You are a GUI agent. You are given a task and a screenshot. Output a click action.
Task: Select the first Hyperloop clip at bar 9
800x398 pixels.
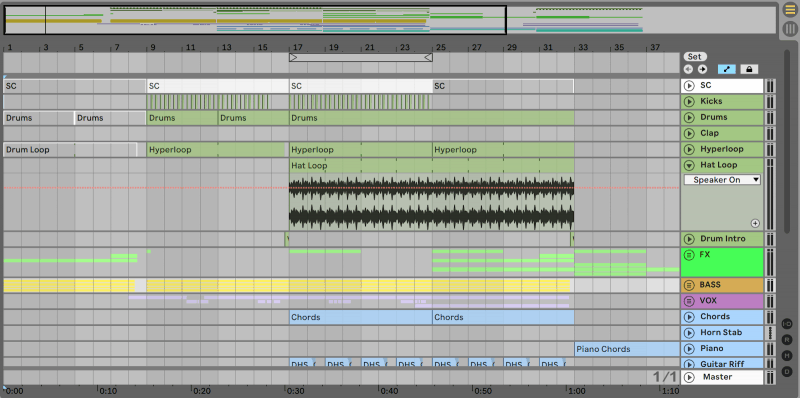point(216,150)
